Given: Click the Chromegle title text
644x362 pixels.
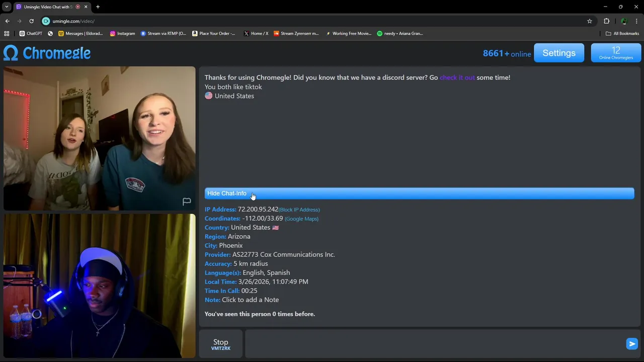Looking at the screenshot, I should [57, 53].
